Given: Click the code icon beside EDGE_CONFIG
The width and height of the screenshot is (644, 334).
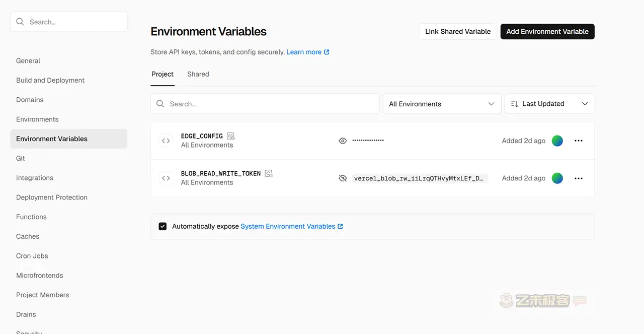Looking at the screenshot, I should click(x=166, y=141).
